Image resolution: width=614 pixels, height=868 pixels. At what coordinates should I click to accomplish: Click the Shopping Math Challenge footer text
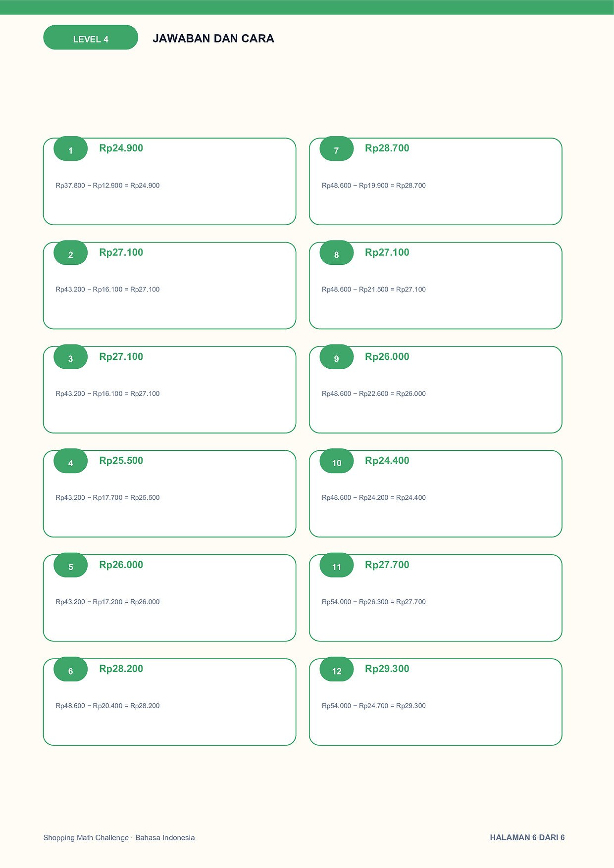point(119,838)
